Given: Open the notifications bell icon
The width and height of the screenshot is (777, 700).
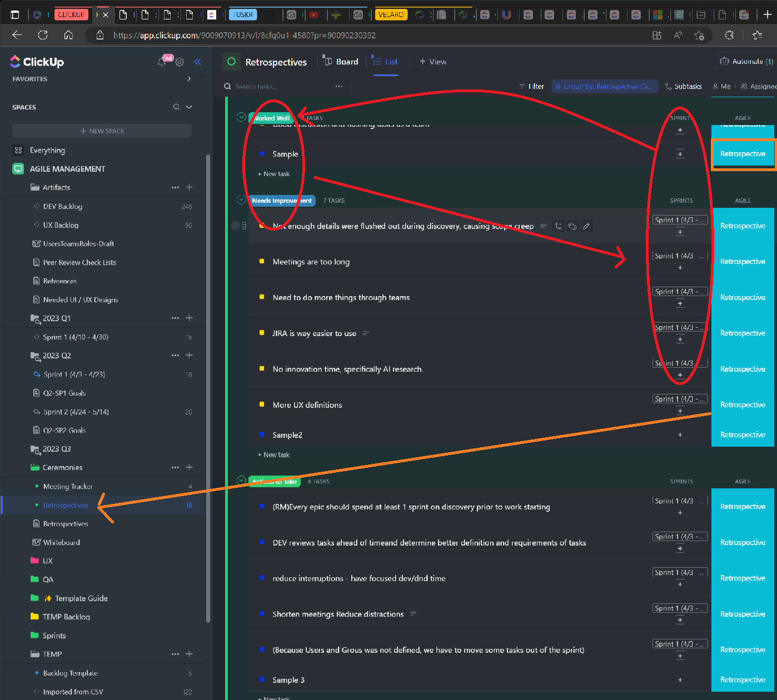Looking at the screenshot, I should pos(161,62).
